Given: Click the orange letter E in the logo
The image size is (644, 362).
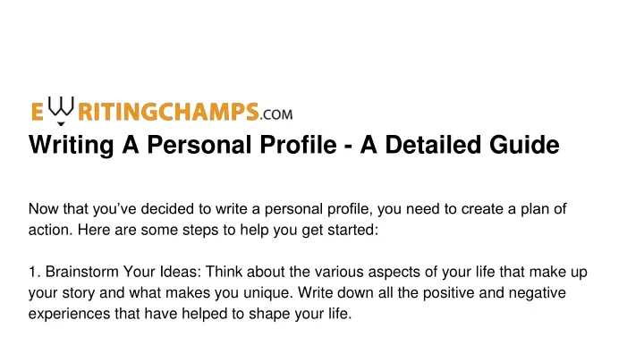Looking at the screenshot, I should [x=37, y=112].
